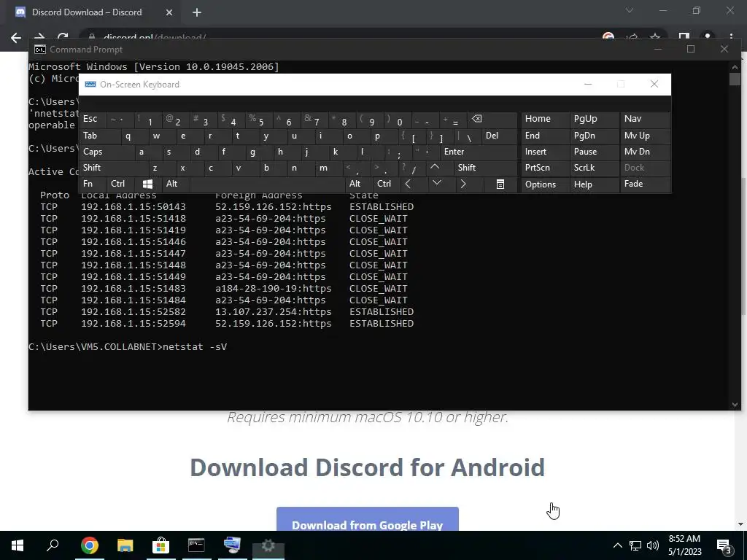747x560 pixels.
Task: Toggle the left Ctrl key
Action: (x=120, y=184)
